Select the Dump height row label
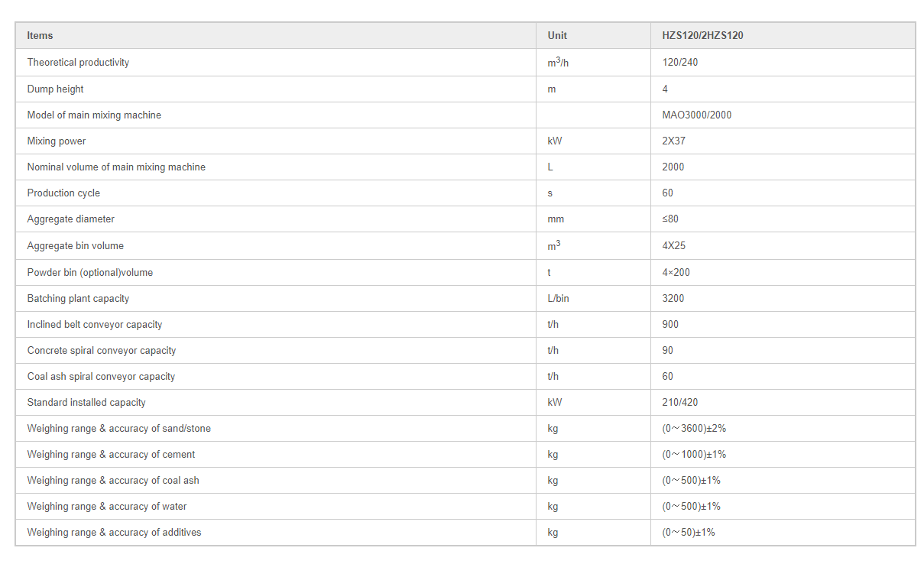This screenshot has width=924, height=564. point(55,89)
